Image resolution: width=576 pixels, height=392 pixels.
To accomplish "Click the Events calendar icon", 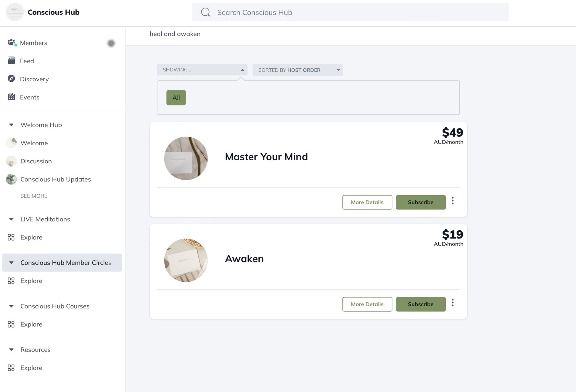I will click(12, 97).
